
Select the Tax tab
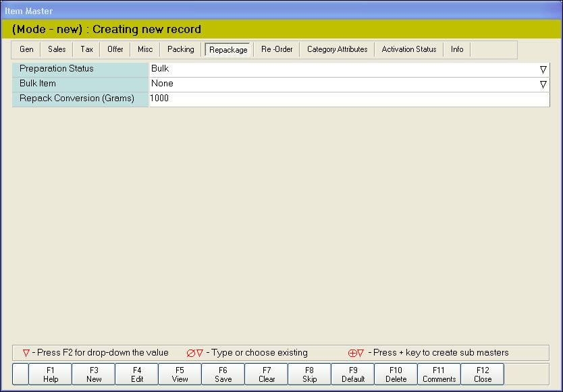point(86,49)
